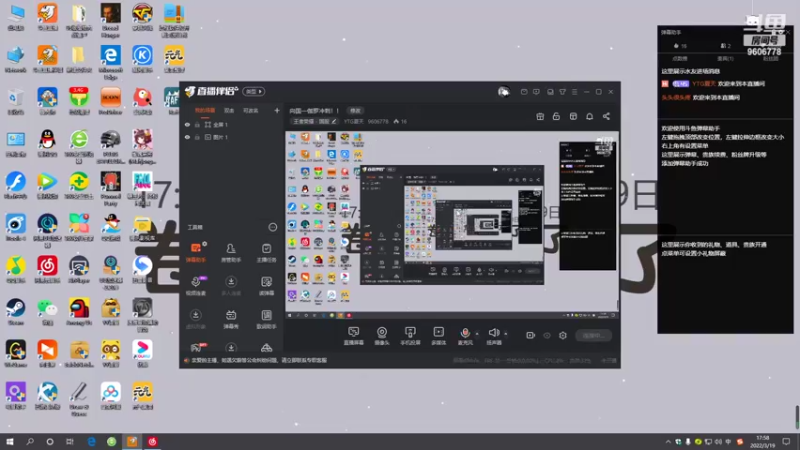This screenshot has height=450, width=800.
Task: Switch to the first scene tab (我的场景)
Action: (205, 110)
